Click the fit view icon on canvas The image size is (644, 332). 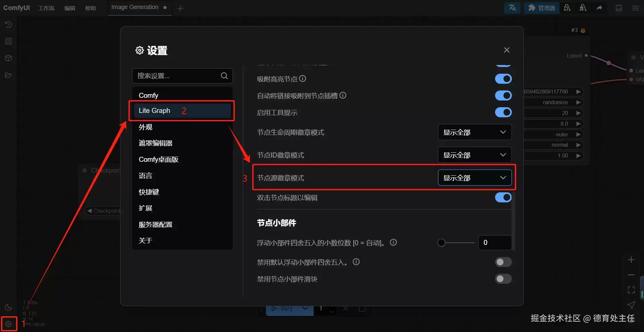point(631,290)
